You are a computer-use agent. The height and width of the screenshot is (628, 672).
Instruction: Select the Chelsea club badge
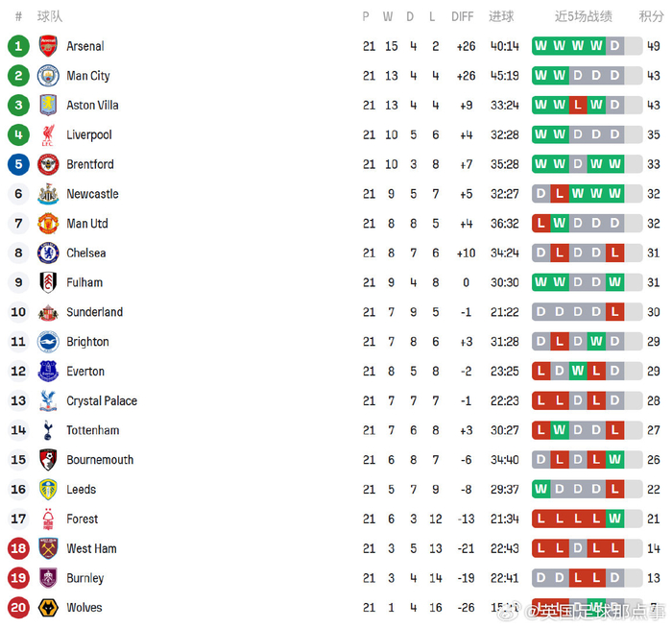[48, 254]
